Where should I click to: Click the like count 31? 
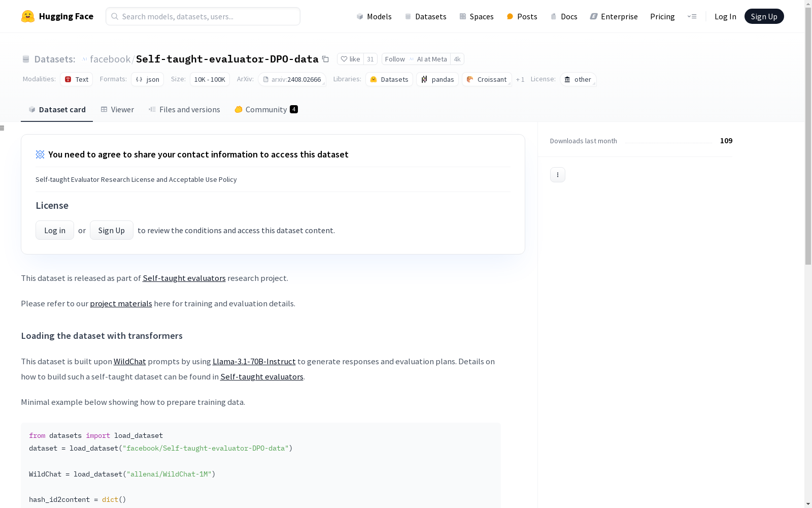[x=370, y=59]
